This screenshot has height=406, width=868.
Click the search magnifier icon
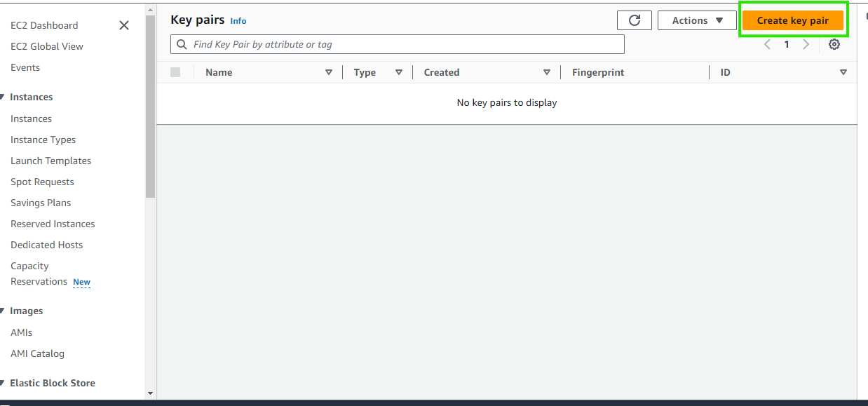coord(182,44)
